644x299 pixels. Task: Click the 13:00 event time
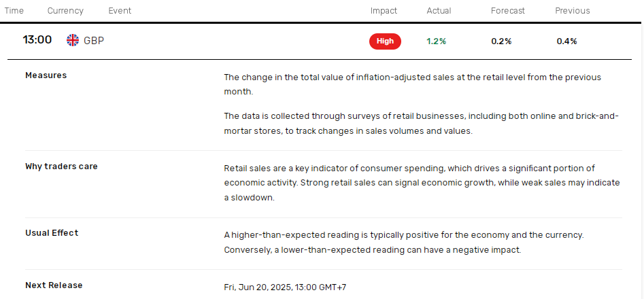point(37,40)
